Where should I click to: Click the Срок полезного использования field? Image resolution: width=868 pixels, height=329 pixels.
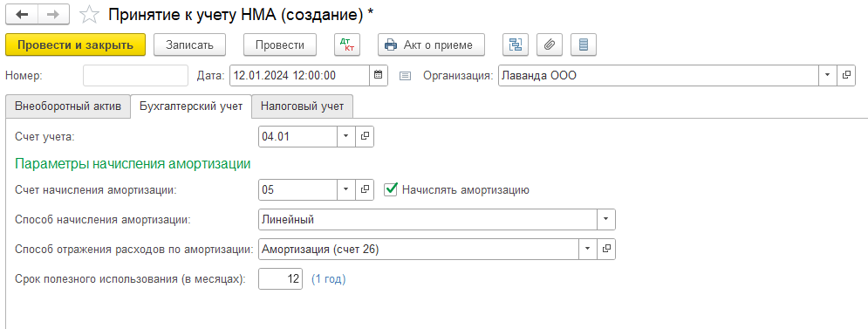[x=281, y=279]
